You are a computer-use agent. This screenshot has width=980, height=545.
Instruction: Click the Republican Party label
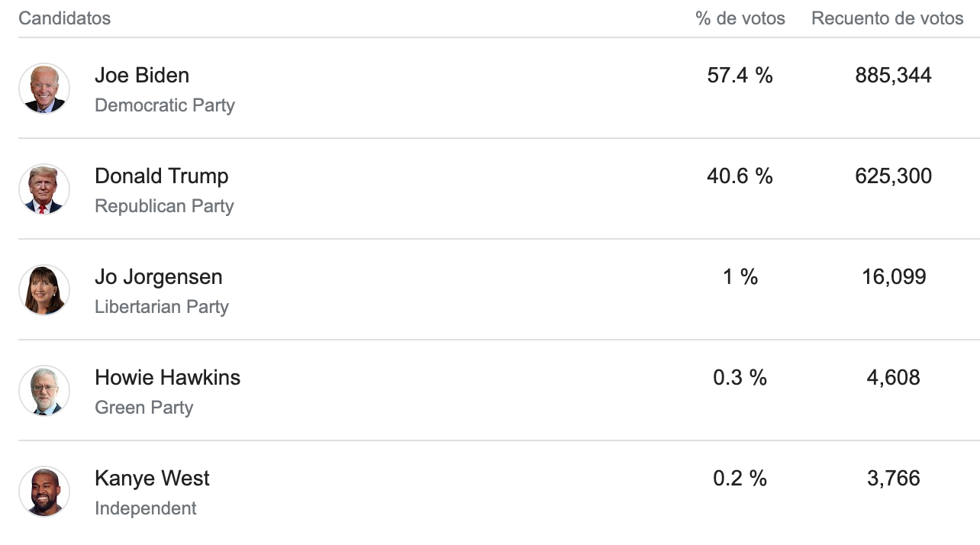click(x=164, y=206)
